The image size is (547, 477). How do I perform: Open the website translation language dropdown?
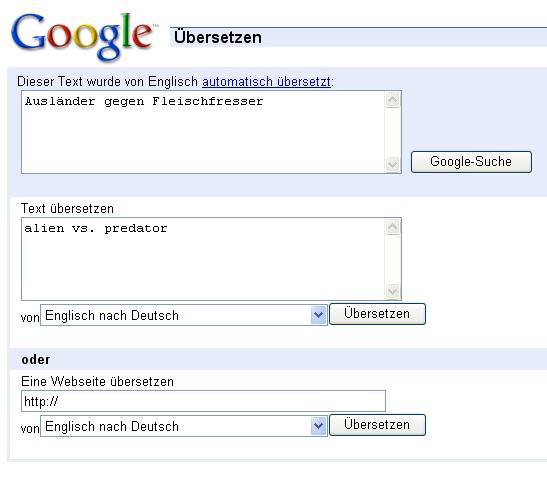184,426
